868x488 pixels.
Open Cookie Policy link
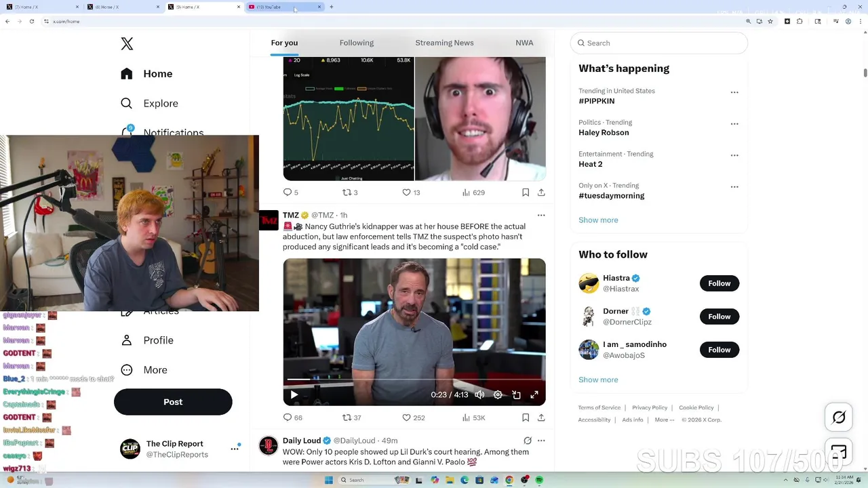pyautogui.click(x=696, y=408)
